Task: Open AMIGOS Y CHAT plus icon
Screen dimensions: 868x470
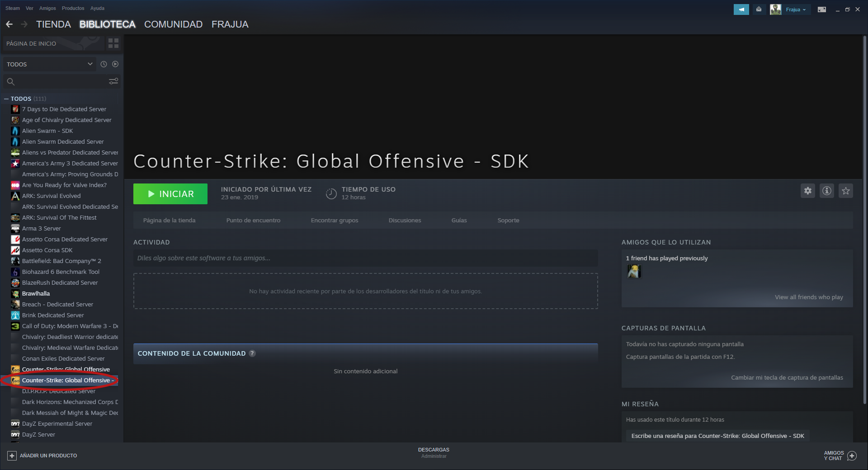Action: pyautogui.click(x=852, y=456)
